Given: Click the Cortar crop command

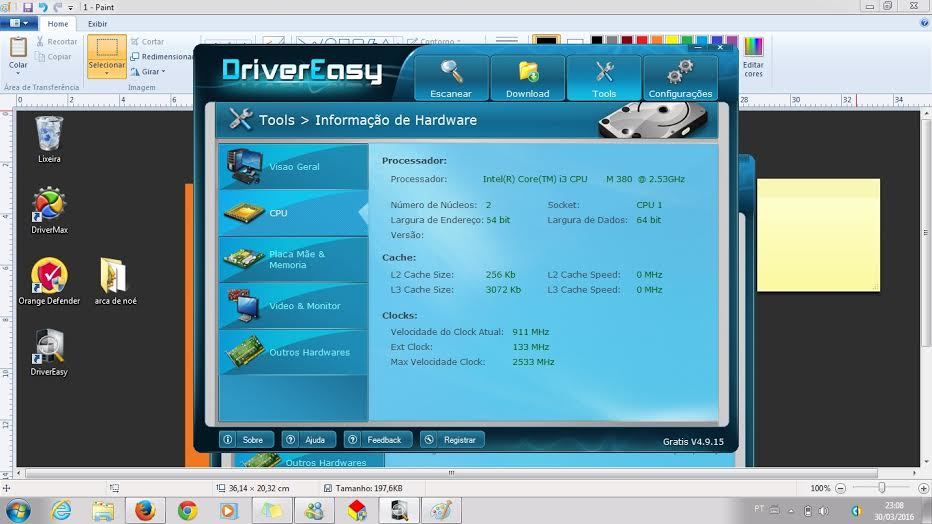Looking at the screenshot, I should click(x=147, y=42).
